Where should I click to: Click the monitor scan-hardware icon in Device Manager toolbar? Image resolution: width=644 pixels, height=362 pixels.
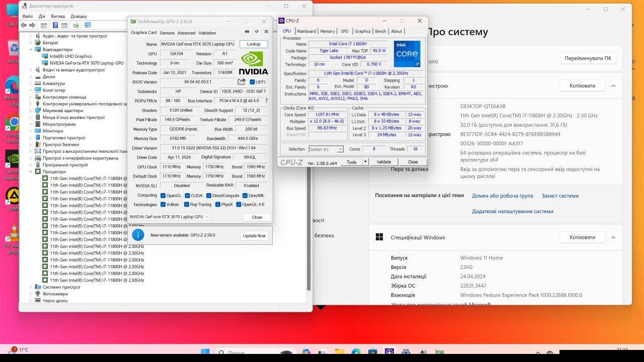click(88, 25)
